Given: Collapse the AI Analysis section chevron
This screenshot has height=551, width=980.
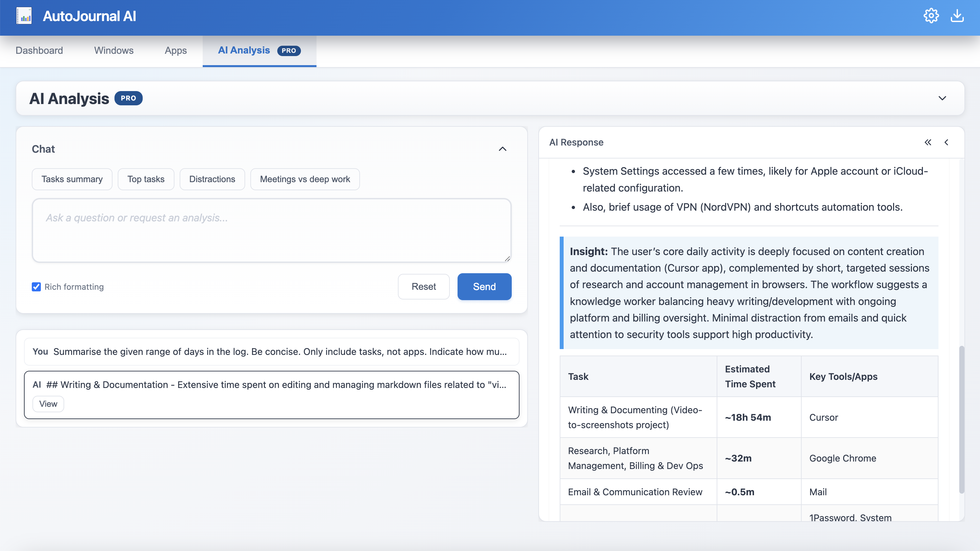Looking at the screenshot, I should (x=942, y=98).
